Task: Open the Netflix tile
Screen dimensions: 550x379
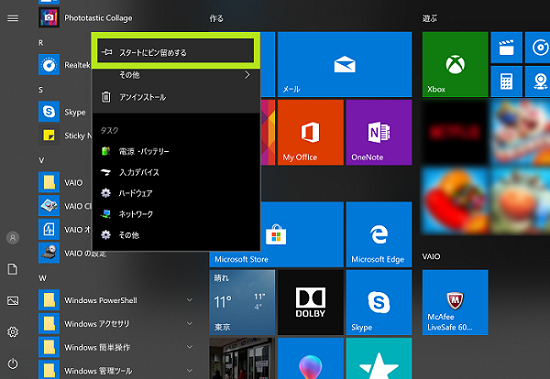Action: 455,132
